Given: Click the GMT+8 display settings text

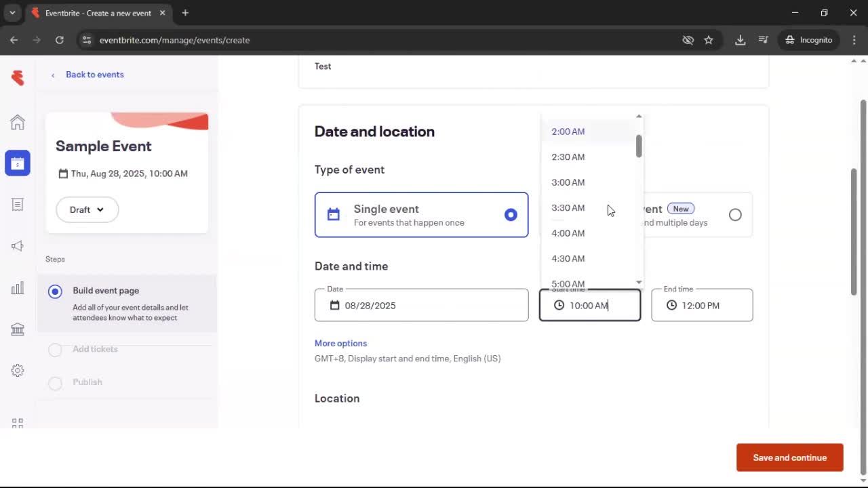Looking at the screenshot, I should click(408, 359).
